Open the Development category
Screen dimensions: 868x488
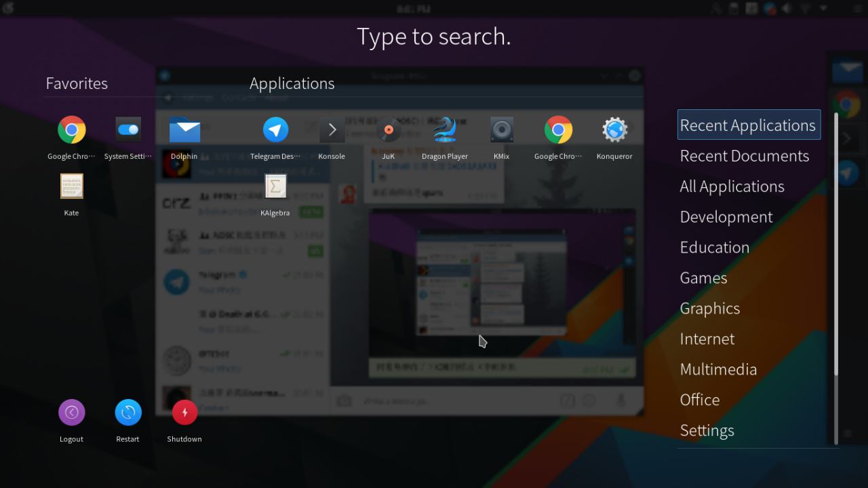click(x=726, y=217)
